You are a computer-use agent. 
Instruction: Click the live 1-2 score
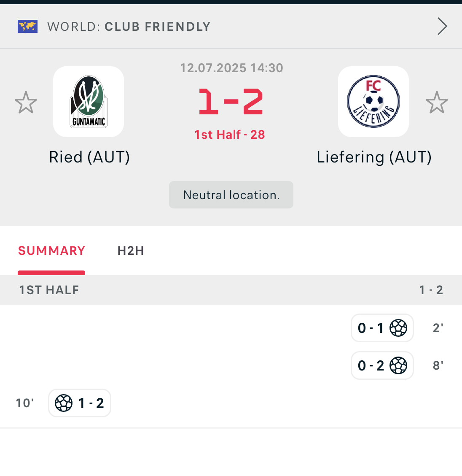(231, 102)
